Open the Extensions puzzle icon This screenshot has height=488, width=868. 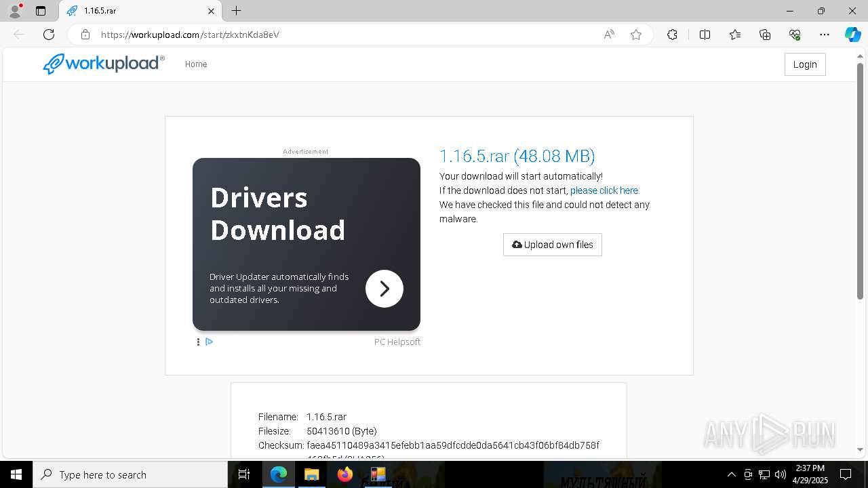coord(672,35)
